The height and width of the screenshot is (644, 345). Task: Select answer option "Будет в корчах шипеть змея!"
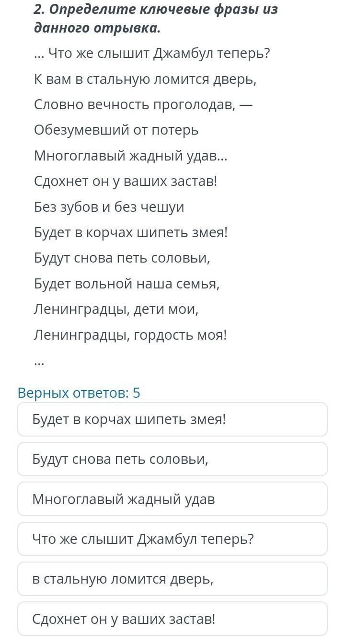172,419
